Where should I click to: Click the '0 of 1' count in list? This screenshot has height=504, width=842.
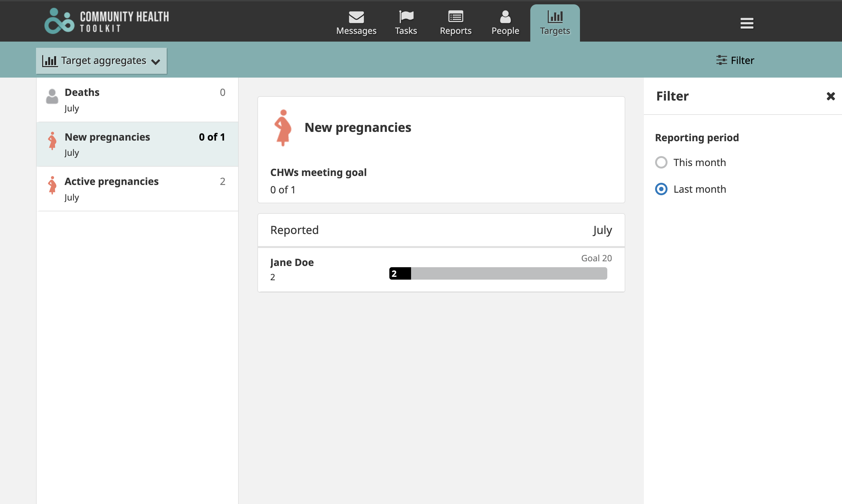click(x=212, y=137)
